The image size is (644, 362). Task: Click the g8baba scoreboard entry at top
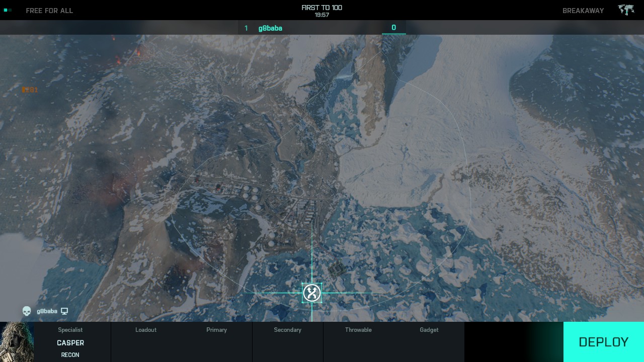pos(270,28)
